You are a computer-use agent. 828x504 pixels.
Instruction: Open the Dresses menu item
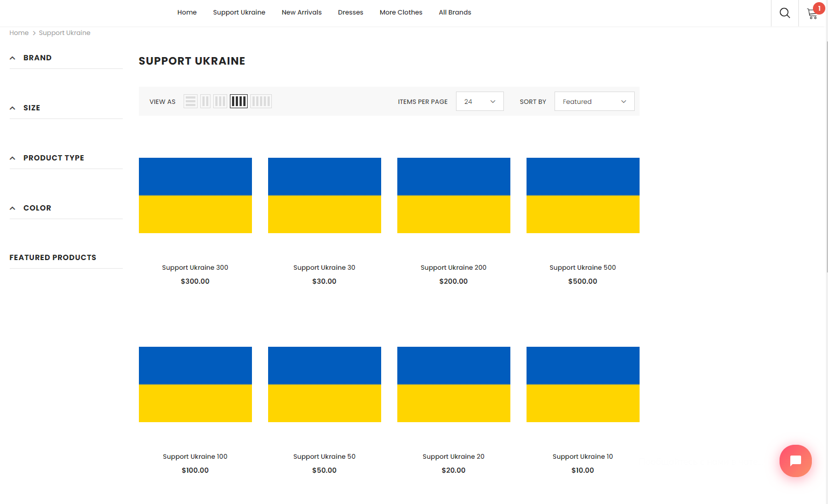click(x=350, y=12)
